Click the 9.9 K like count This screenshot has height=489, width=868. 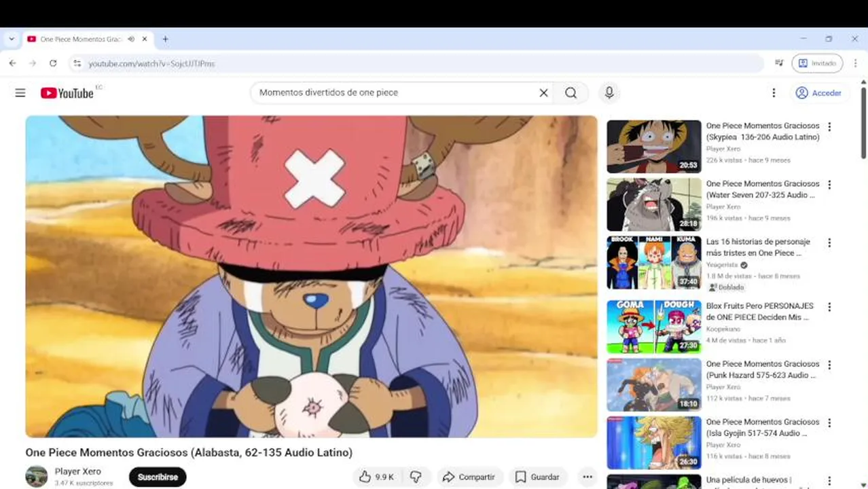[384, 477]
